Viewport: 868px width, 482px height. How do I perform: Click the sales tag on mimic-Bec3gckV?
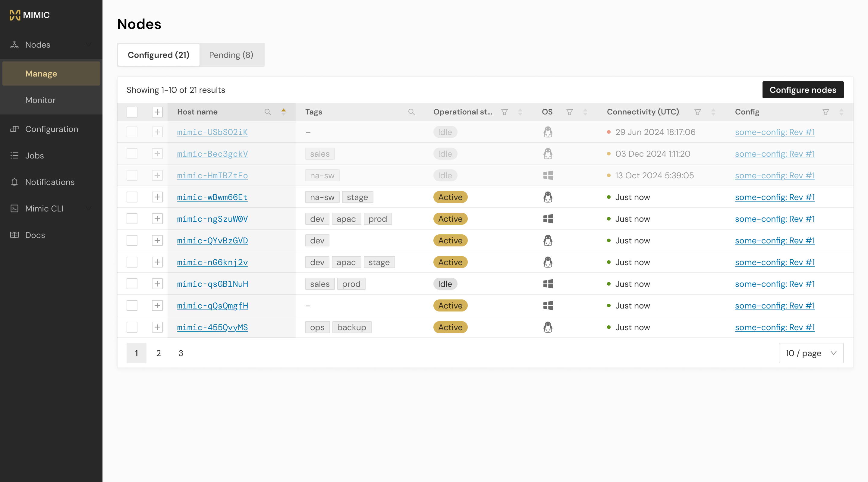(320, 154)
